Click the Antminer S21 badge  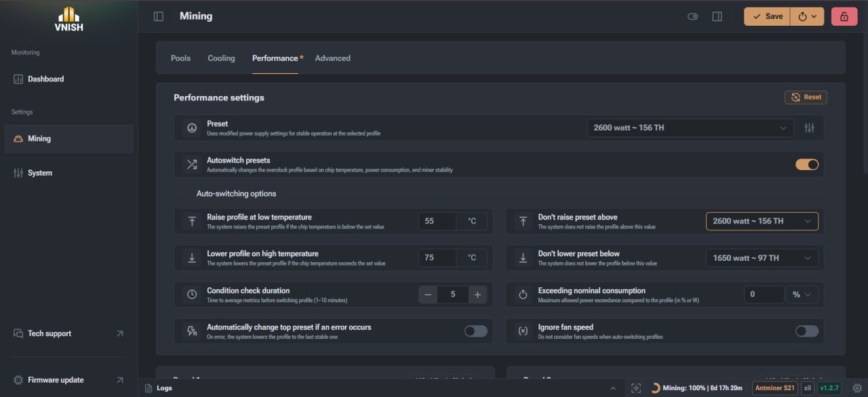[x=774, y=388]
